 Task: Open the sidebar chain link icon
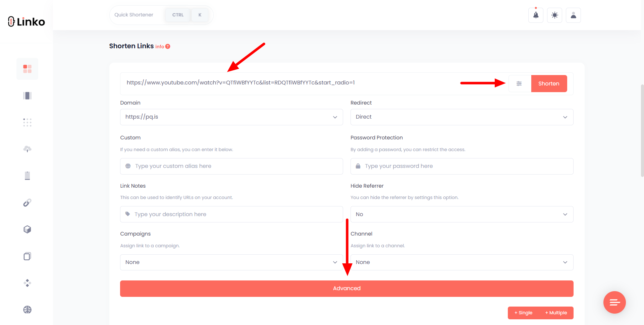[x=27, y=203]
